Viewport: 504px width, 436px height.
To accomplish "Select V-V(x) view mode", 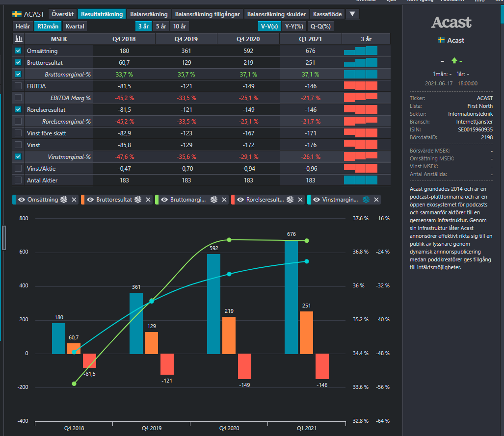I will point(269,26).
